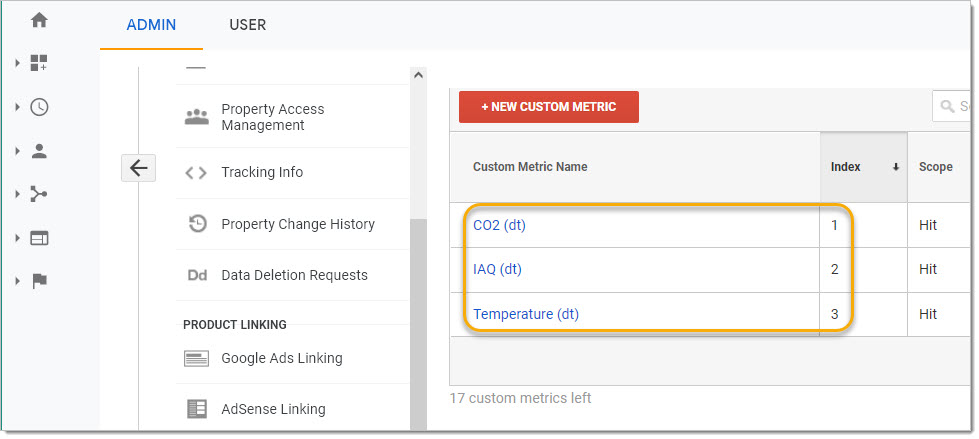Open Property Access Management
This screenshot has width=979, height=439.
point(272,117)
